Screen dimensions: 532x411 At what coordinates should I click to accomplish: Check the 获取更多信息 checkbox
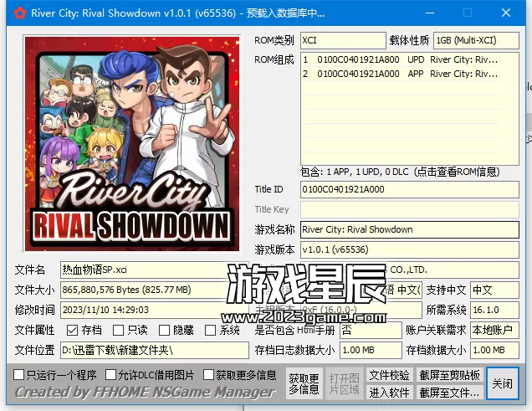[209, 375]
